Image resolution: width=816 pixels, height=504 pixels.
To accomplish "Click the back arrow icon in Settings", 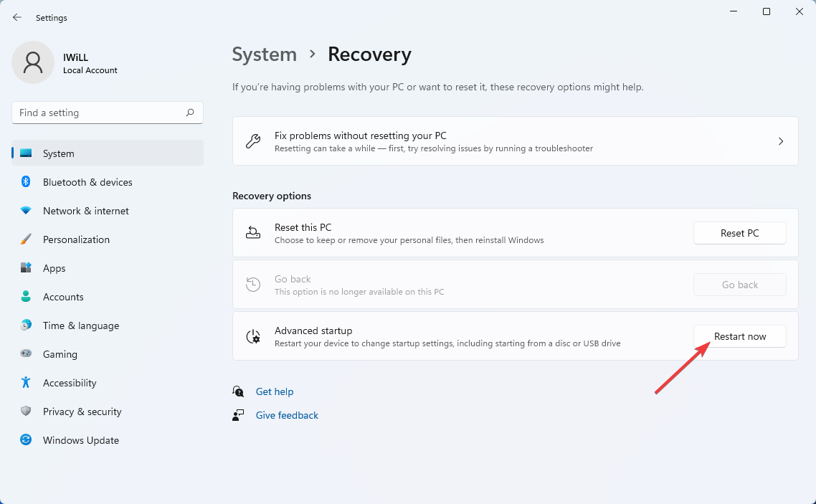I will click(x=17, y=18).
